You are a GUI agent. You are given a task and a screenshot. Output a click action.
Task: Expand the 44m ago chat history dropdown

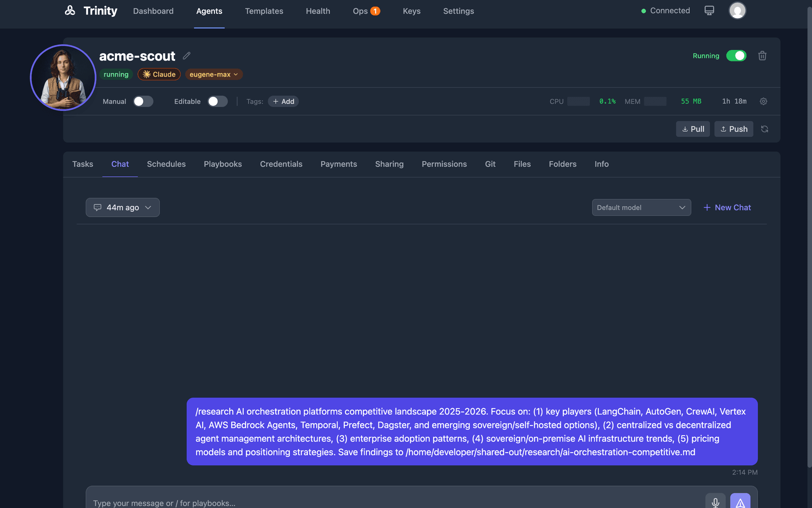pos(122,207)
